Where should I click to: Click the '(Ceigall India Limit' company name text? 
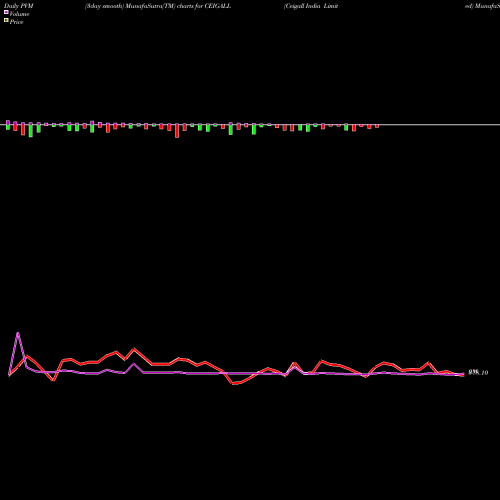click(x=311, y=6)
